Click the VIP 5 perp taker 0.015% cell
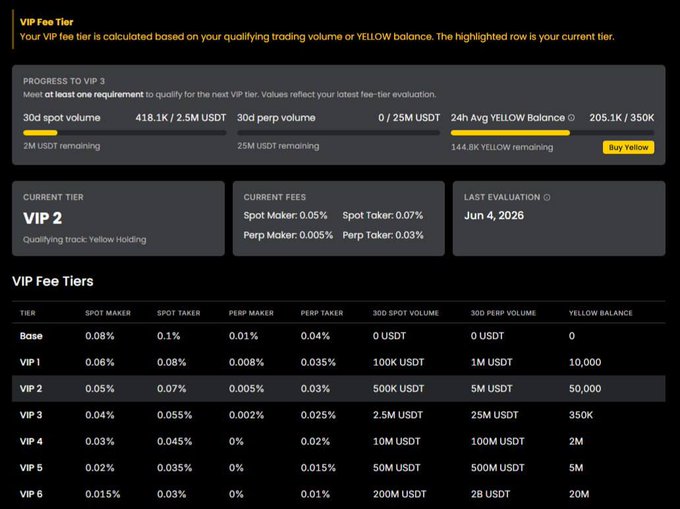The height and width of the screenshot is (509, 680). coord(318,468)
